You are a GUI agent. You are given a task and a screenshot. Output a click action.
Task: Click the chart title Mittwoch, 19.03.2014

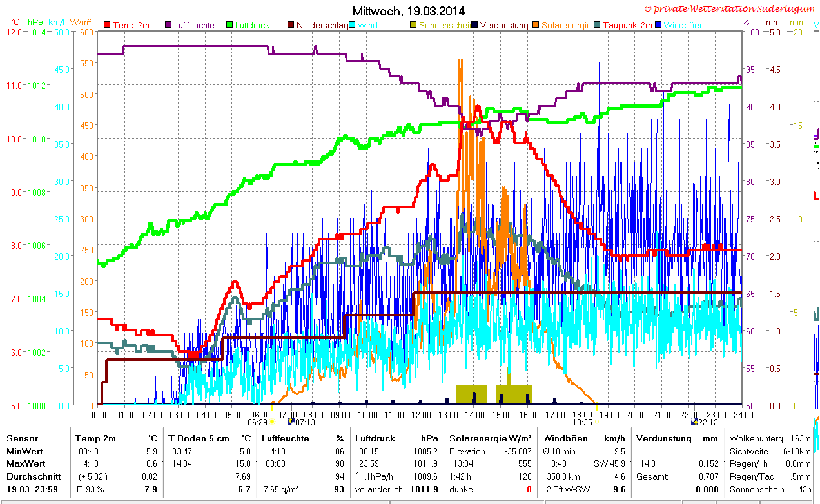(x=409, y=11)
